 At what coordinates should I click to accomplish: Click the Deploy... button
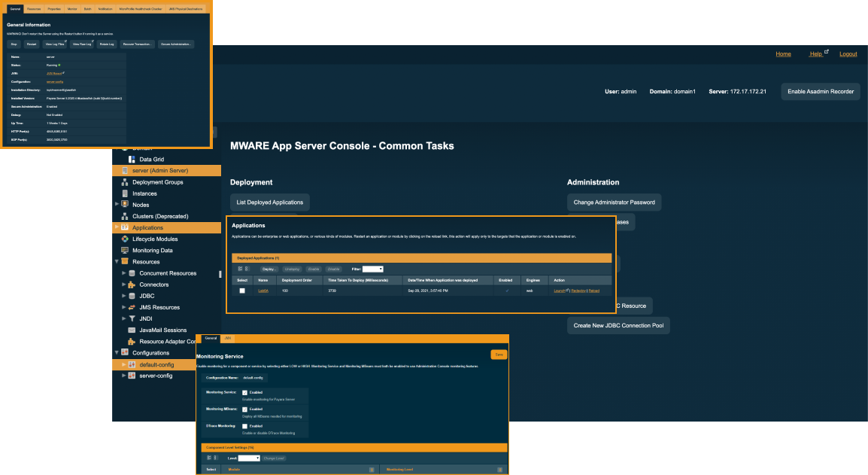(269, 269)
